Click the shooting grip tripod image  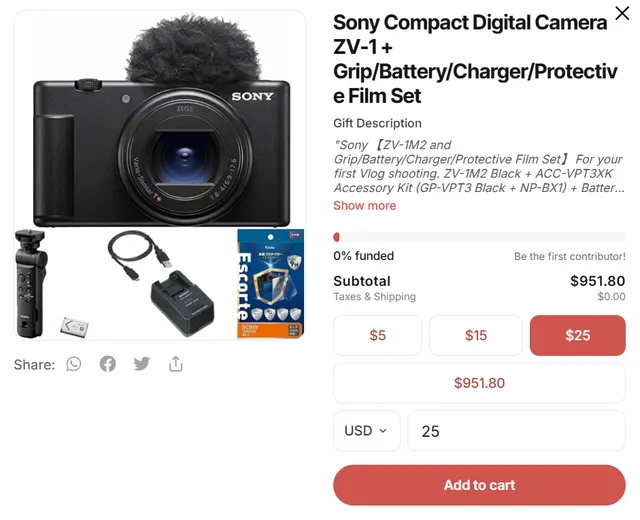pos(30,282)
